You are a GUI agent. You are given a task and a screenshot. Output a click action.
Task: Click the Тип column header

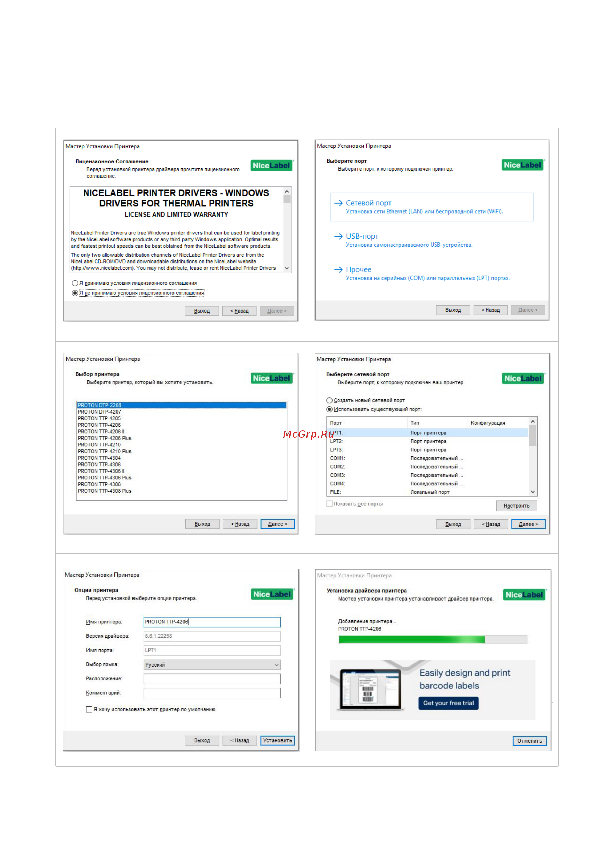(x=438, y=423)
